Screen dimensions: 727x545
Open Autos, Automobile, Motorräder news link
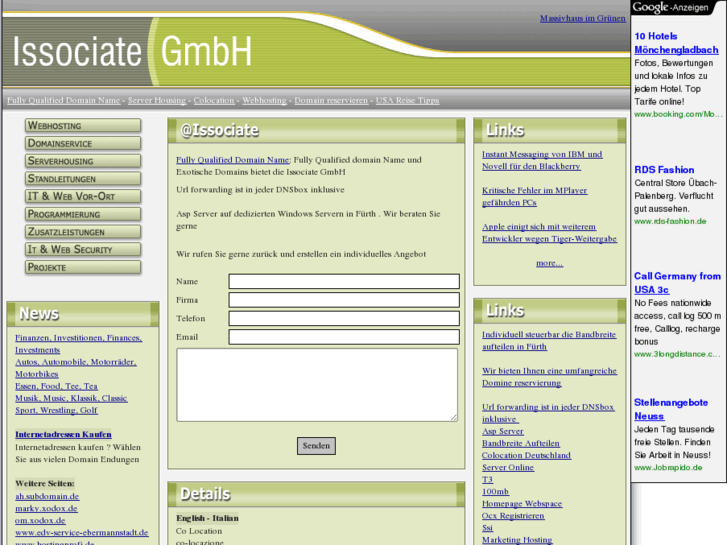click(76, 368)
